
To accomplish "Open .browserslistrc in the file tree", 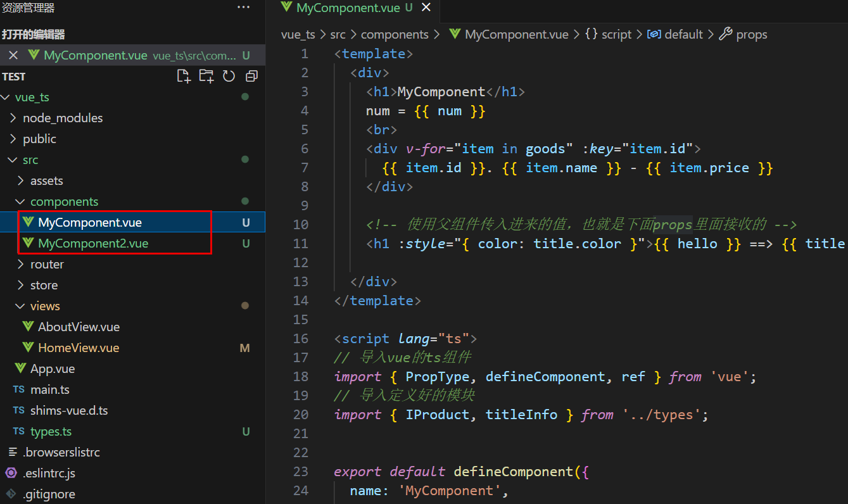I will (x=132, y=452).
